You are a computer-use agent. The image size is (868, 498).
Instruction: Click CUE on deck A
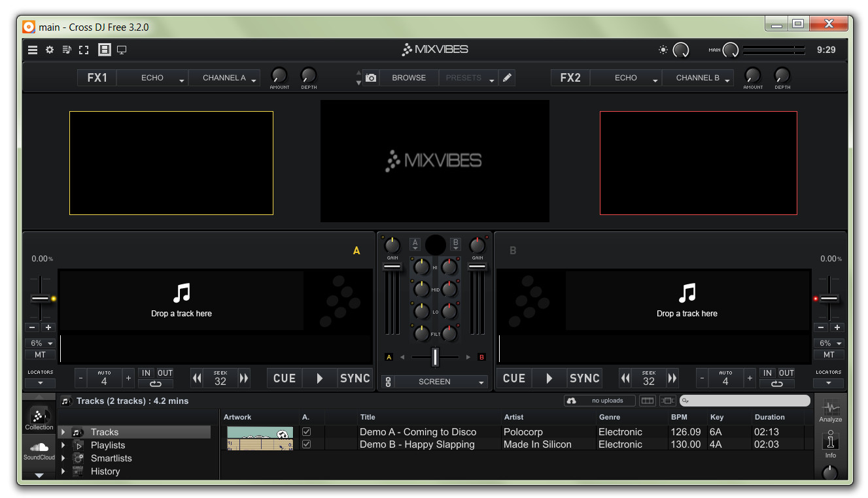285,378
